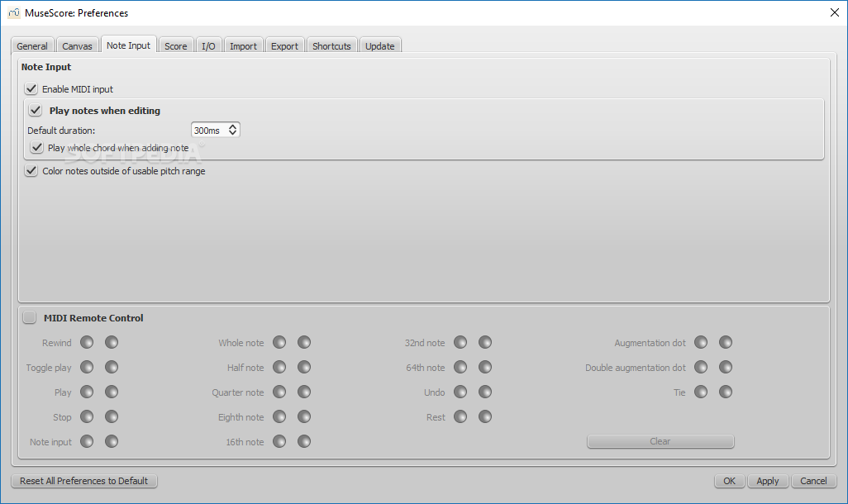Click the Cancel button
Viewport: 848px width, 504px height.
tap(813, 481)
